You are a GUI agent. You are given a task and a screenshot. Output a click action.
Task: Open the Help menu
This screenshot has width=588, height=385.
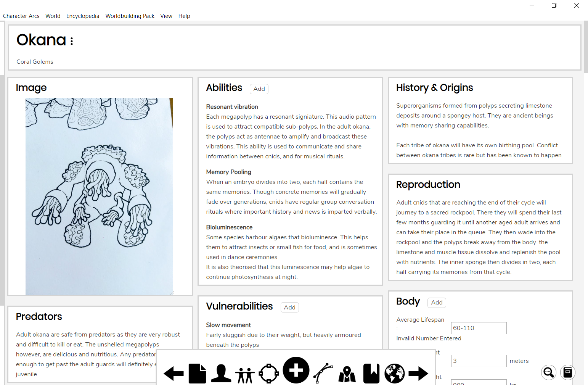184,16
